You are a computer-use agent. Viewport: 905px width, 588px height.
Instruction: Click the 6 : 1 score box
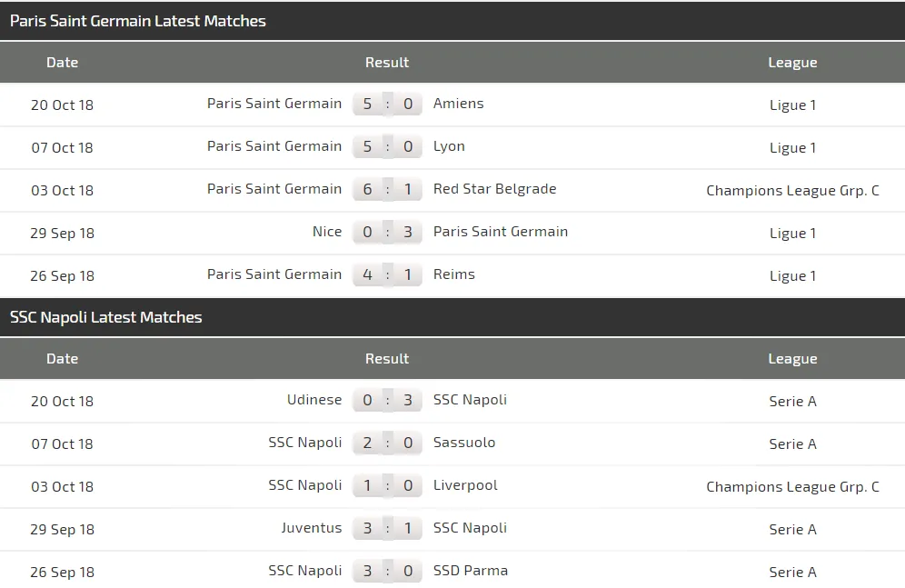tap(387, 189)
